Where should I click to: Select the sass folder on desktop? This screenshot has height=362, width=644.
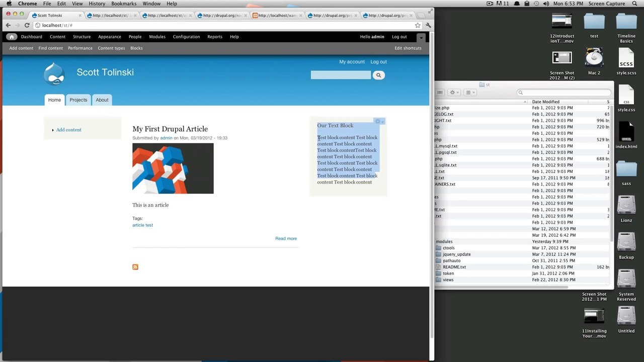click(626, 172)
